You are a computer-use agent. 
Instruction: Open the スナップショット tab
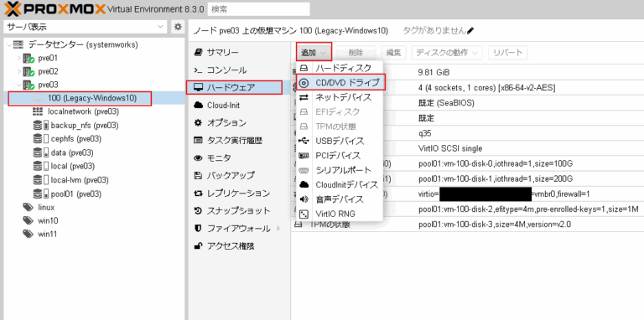240,211
